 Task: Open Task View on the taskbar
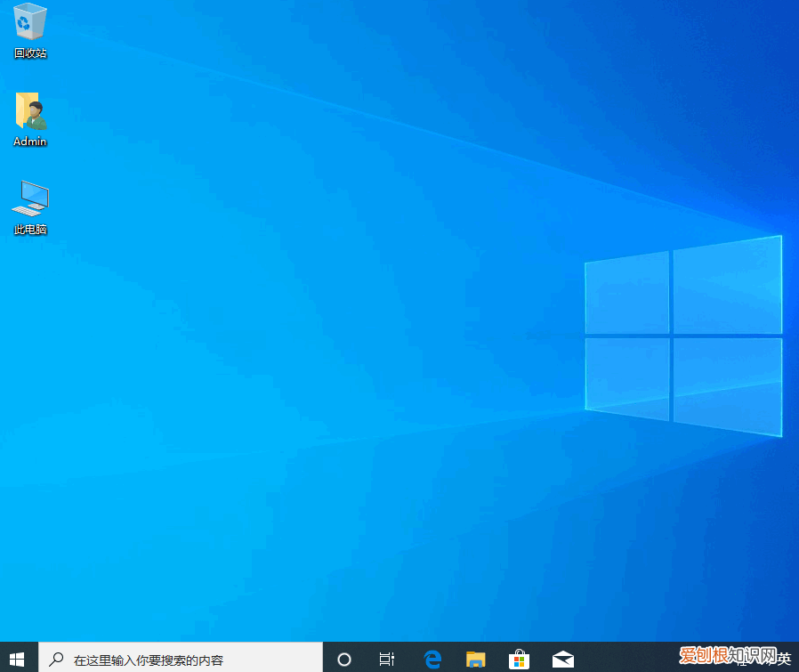[x=387, y=660]
